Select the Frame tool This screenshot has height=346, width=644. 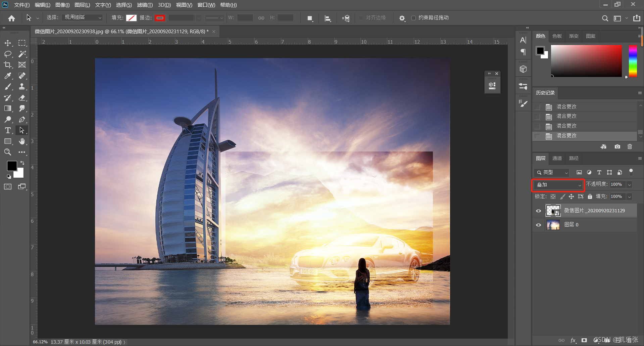tap(22, 65)
